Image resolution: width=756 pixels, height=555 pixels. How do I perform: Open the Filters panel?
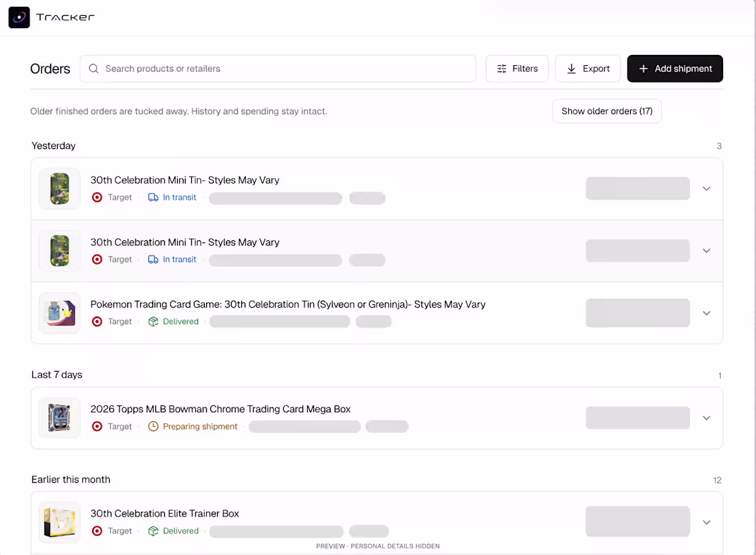point(517,69)
